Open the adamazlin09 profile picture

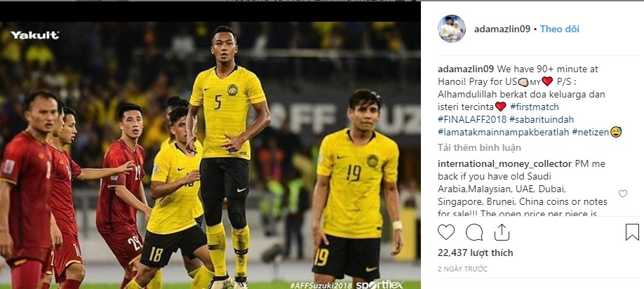tap(451, 29)
